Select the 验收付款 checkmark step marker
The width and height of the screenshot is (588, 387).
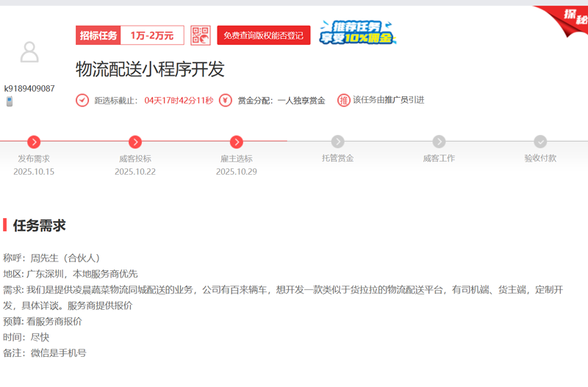540,142
